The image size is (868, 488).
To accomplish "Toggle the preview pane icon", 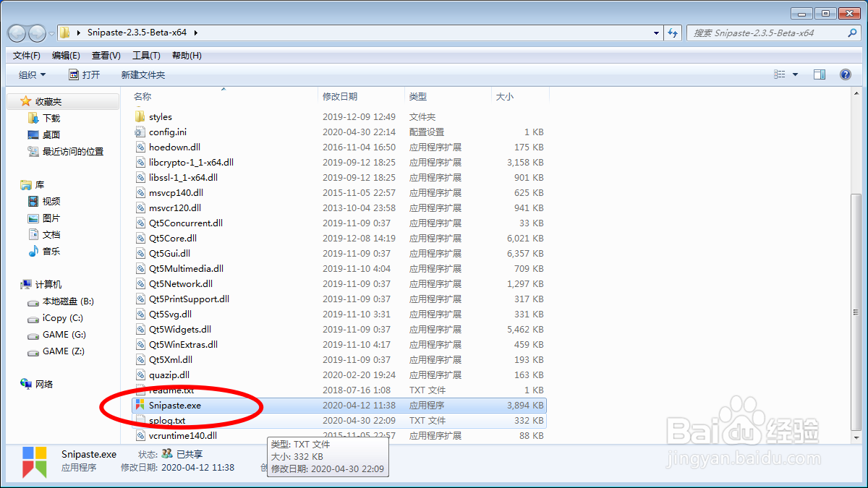I will pyautogui.click(x=820, y=74).
